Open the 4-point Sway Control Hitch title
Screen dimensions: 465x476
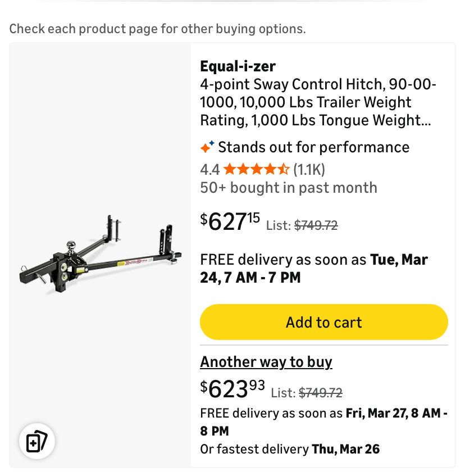pos(318,102)
